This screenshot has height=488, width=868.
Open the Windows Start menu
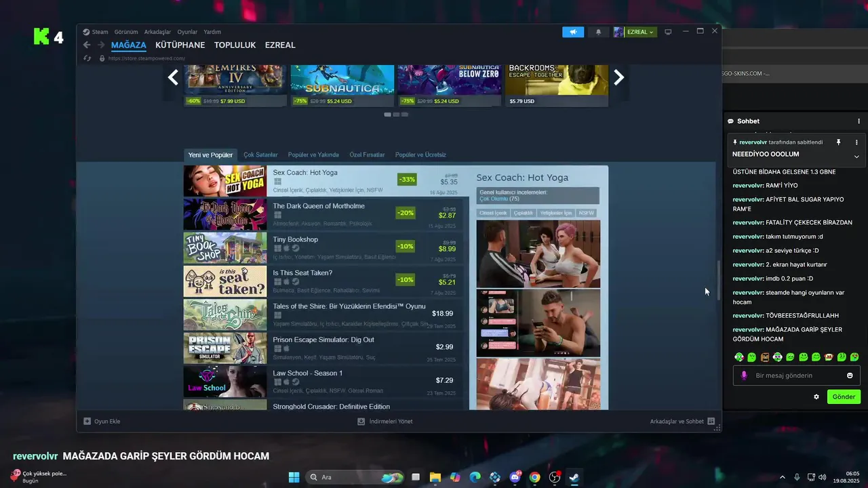(x=294, y=477)
